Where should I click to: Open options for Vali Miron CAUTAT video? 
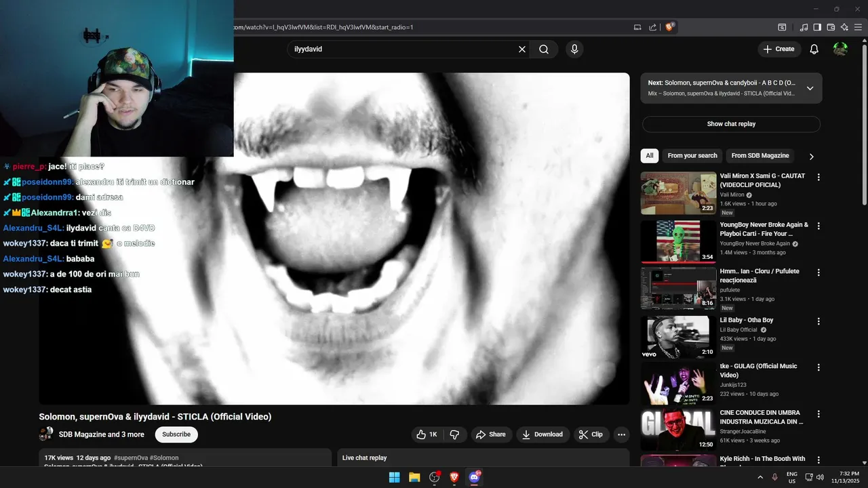pos(818,177)
